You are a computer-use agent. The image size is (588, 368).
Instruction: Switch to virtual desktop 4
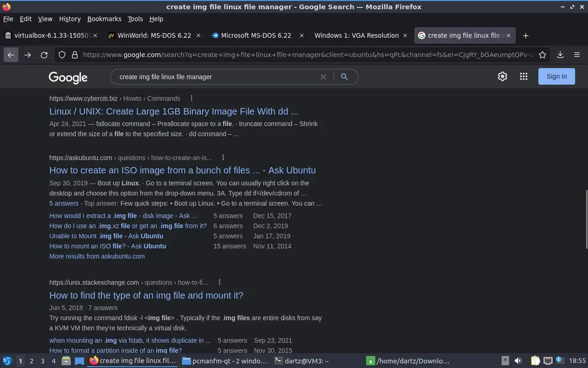coord(53,361)
